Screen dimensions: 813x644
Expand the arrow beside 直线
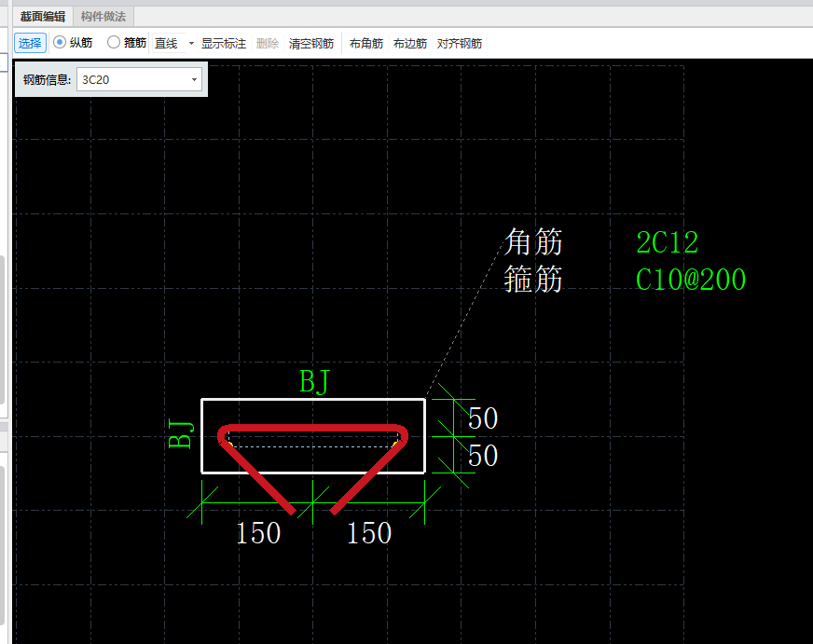tap(191, 43)
